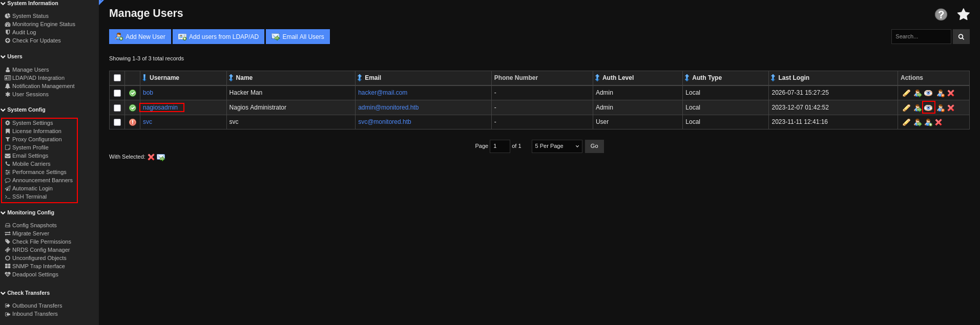Image resolution: width=980 pixels, height=325 pixels.
Task: Email selected users via envelope icon
Action: 161,157
